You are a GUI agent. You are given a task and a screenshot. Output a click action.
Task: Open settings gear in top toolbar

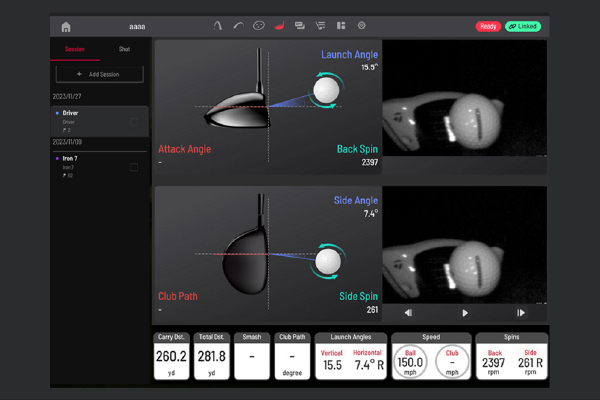click(x=362, y=26)
